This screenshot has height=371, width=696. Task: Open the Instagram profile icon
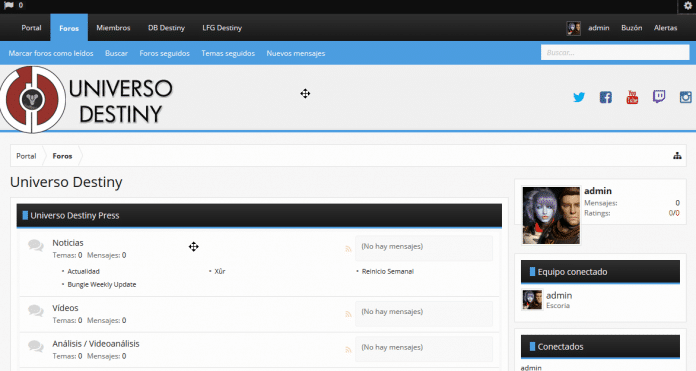coord(686,97)
